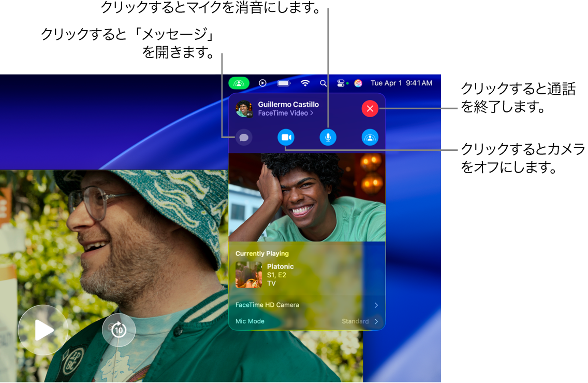The image size is (588, 383).
Task: Click the Guillermo Castillo name
Action: point(288,104)
